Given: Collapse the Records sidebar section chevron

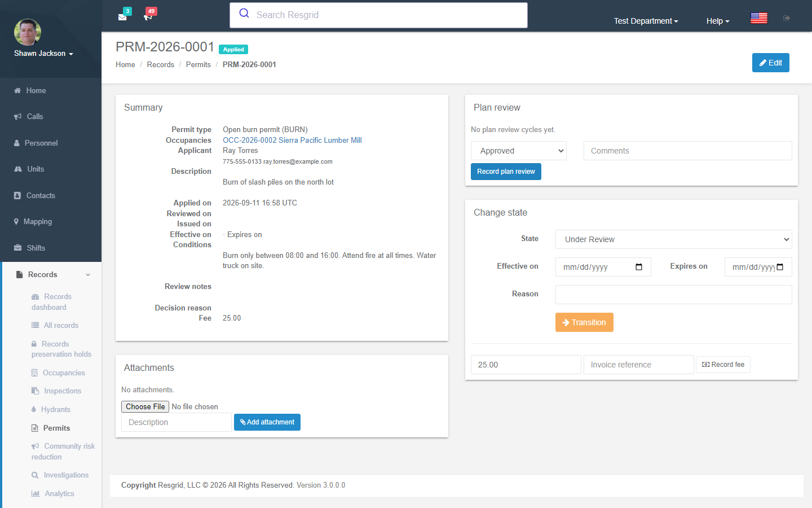Looking at the screenshot, I should tap(88, 275).
